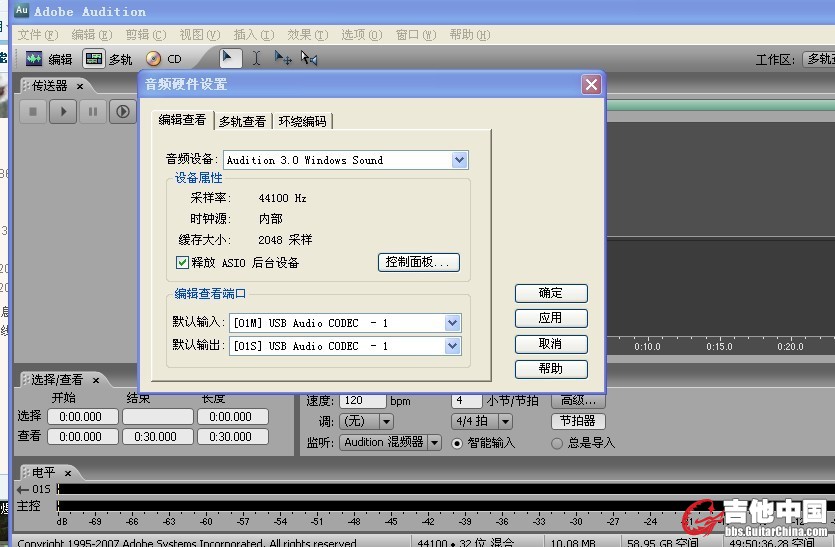Open the 剪辑 menu

point(146,35)
